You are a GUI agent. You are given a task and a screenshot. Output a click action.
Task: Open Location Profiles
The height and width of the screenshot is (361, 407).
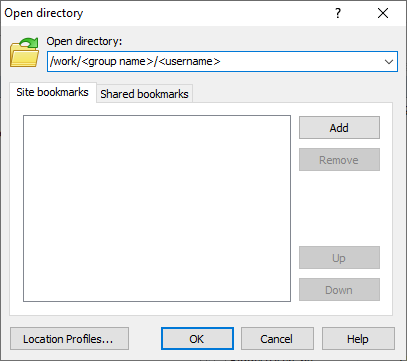tap(69, 339)
